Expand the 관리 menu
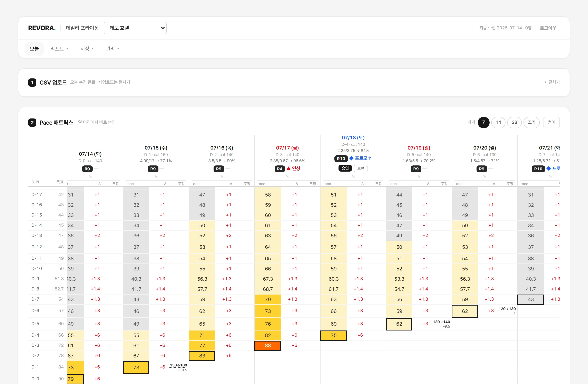The image size is (588, 384). [112, 49]
